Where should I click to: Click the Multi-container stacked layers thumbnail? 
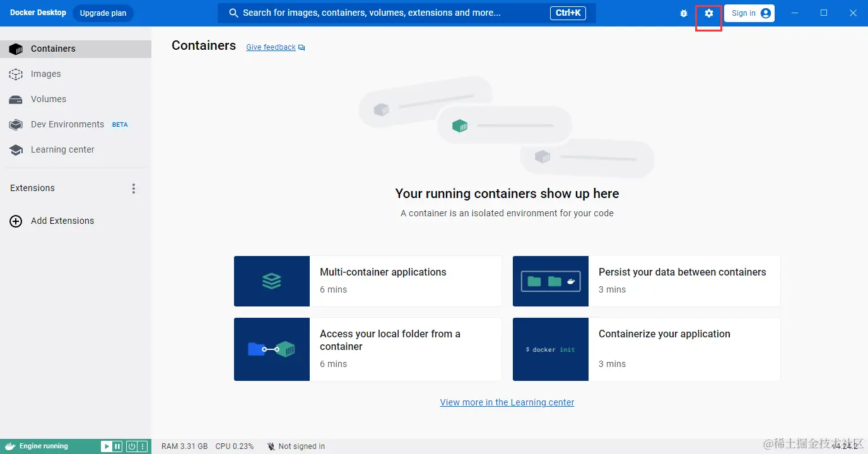pos(272,281)
